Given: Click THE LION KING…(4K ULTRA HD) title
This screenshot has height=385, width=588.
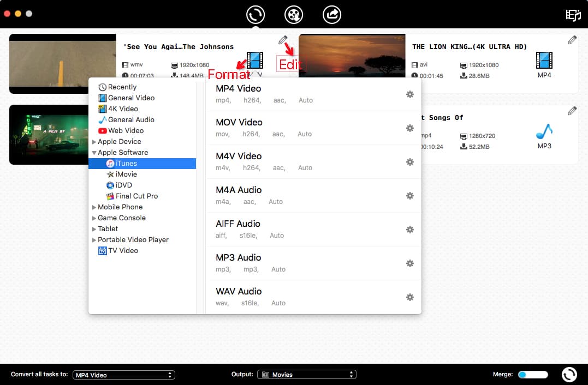Looking at the screenshot, I should coord(470,47).
